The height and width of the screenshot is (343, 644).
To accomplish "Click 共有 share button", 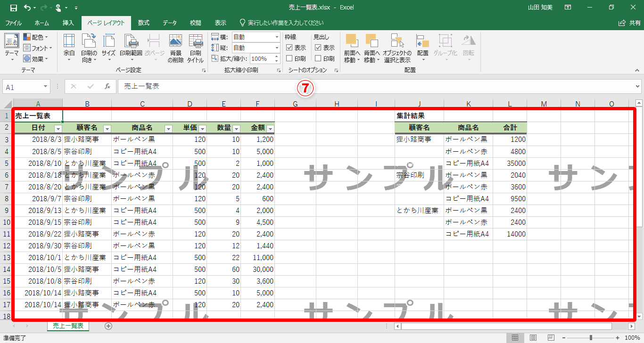I will click(630, 23).
